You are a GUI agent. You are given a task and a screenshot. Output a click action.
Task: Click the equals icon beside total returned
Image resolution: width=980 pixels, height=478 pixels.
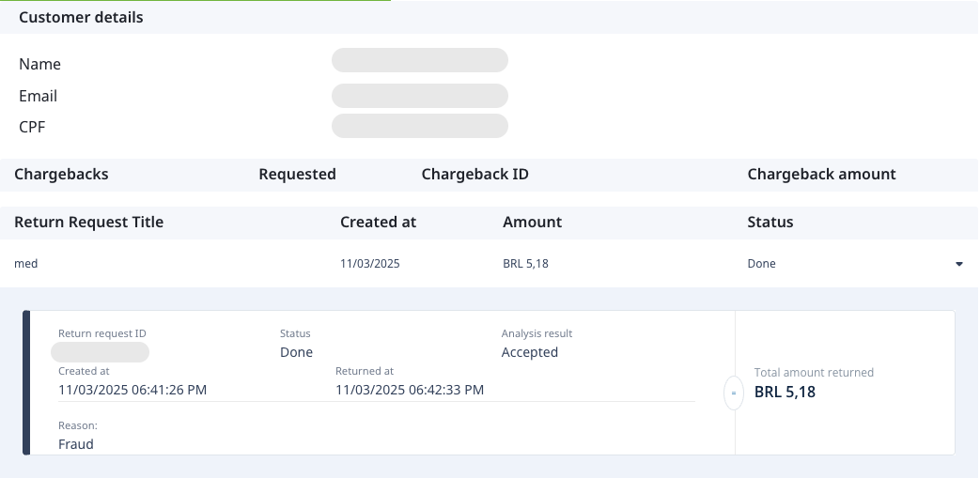click(x=734, y=393)
